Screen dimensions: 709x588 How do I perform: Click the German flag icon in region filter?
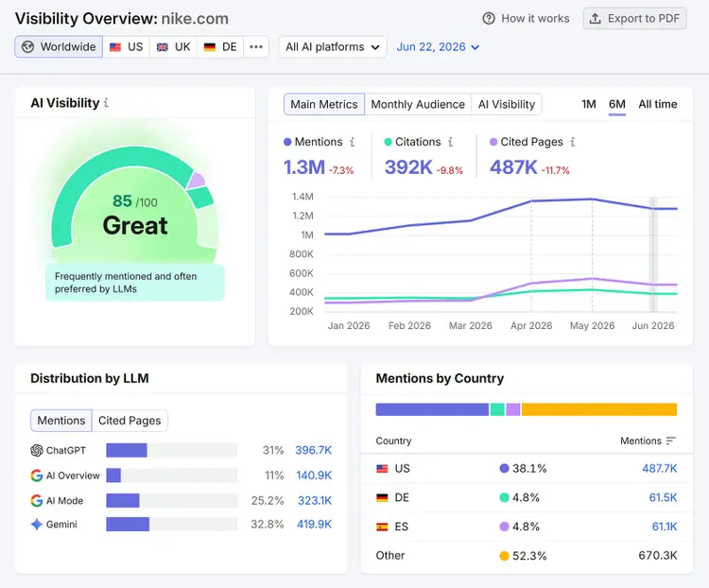209,47
